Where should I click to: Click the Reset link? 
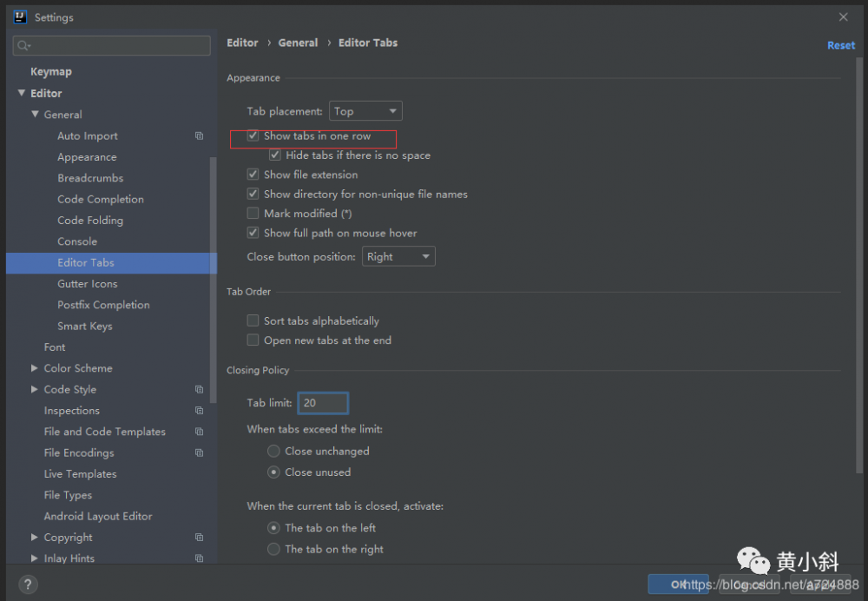841,45
